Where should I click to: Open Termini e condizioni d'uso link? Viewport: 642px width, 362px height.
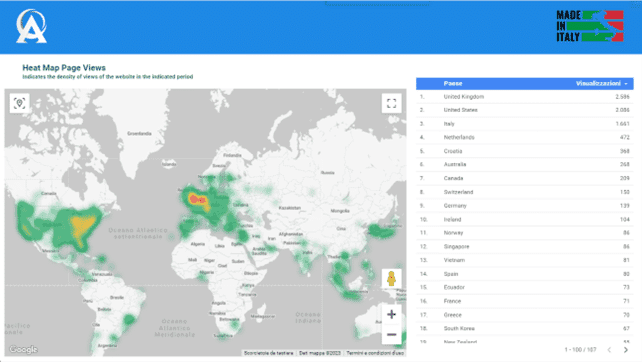point(375,353)
